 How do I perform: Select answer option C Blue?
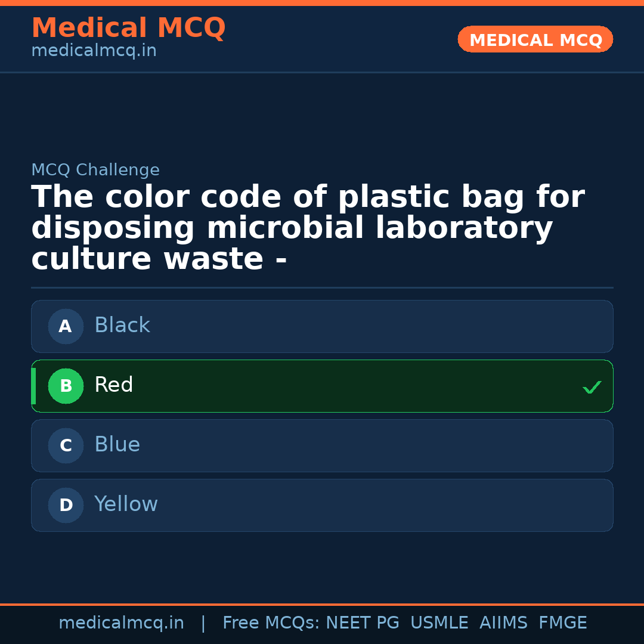pos(322,445)
